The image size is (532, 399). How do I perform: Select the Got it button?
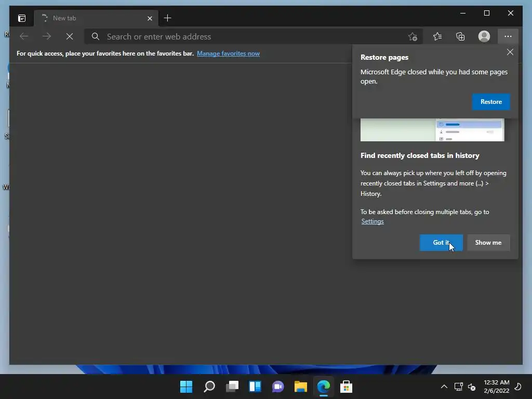(x=441, y=243)
